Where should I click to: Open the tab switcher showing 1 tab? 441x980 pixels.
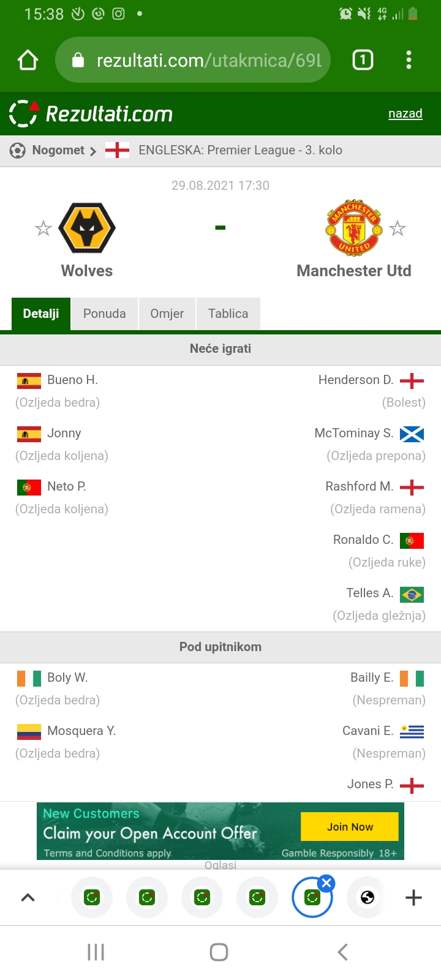[363, 60]
